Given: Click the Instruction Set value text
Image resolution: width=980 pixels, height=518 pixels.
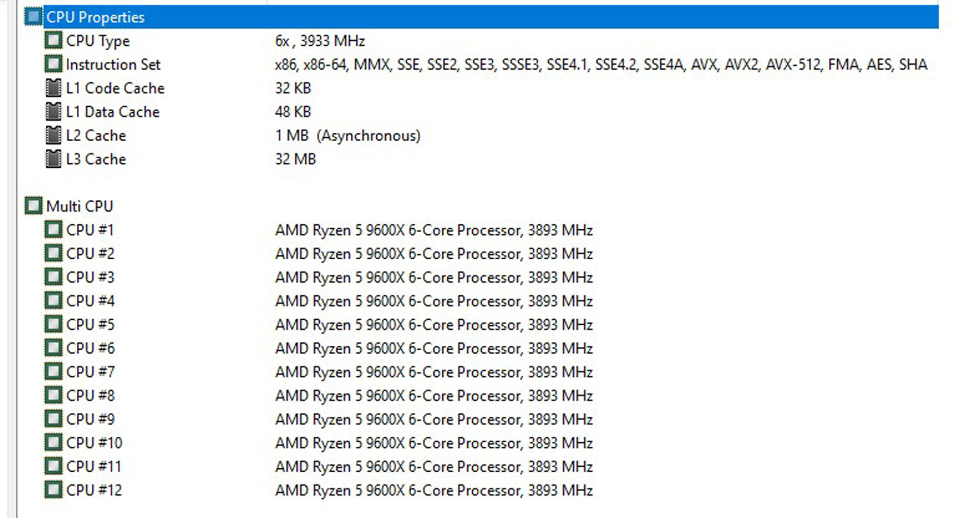Looking at the screenshot, I should [601, 64].
